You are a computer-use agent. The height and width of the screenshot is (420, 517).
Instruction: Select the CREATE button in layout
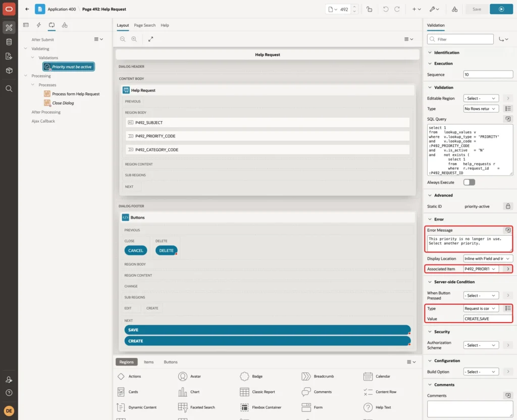pos(268,341)
